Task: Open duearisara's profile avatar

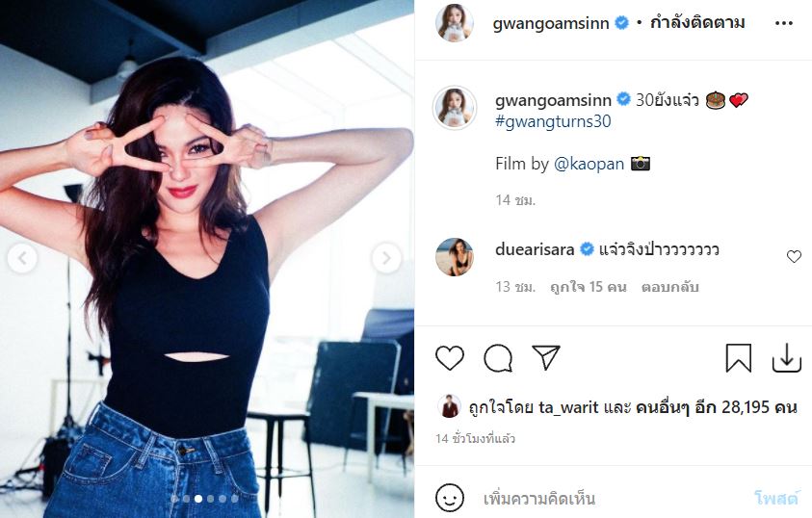Action: tap(455, 257)
